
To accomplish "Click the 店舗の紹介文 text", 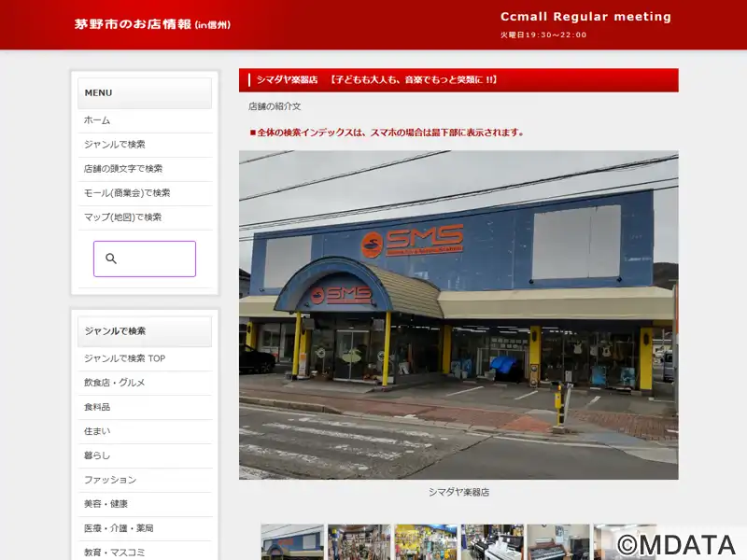I will tap(275, 106).
